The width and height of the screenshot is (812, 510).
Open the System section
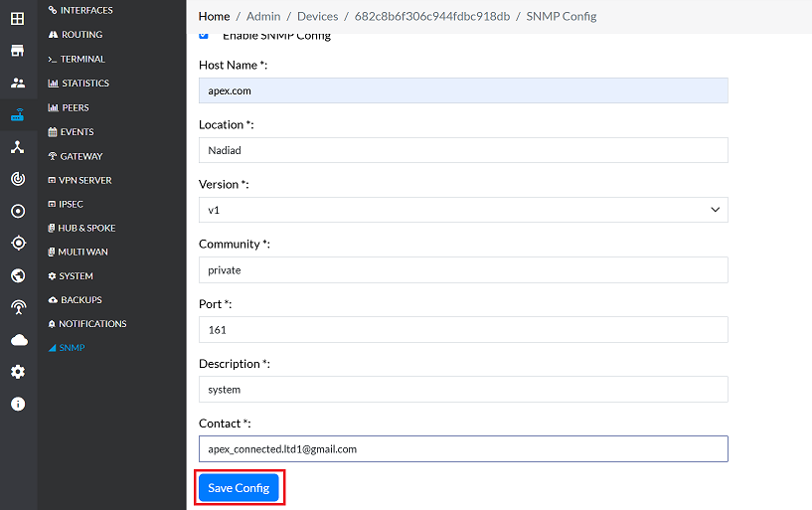(71, 276)
